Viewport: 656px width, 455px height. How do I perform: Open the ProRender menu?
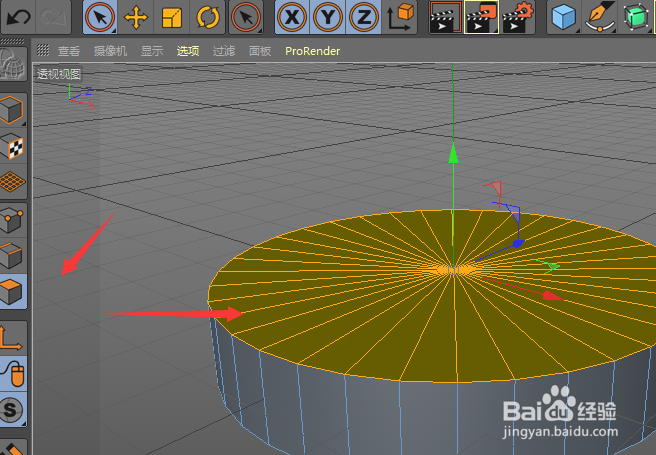coord(313,51)
